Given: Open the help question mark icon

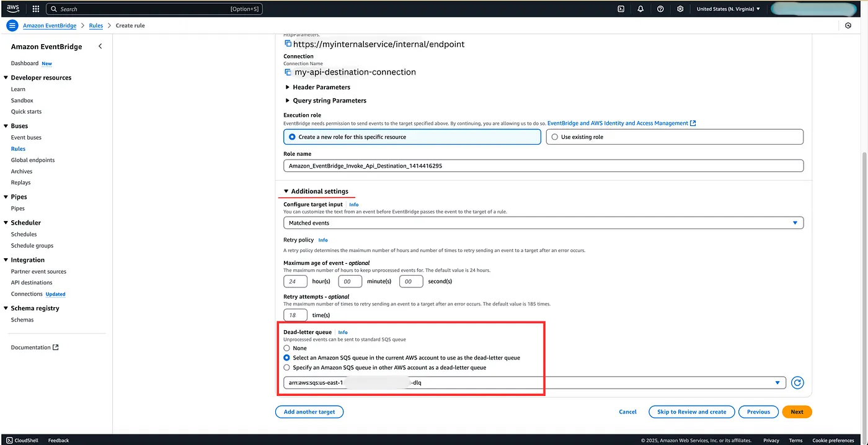Looking at the screenshot, I should 660,9.
